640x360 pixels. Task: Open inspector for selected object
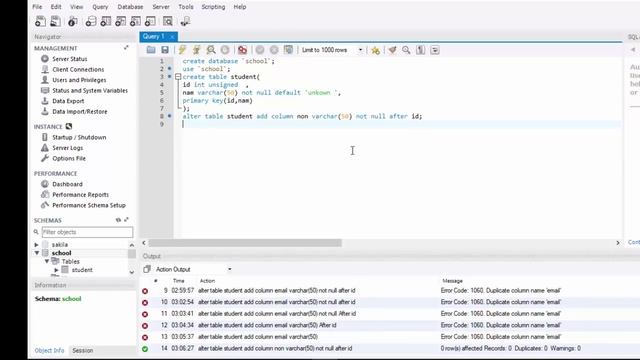73,21
